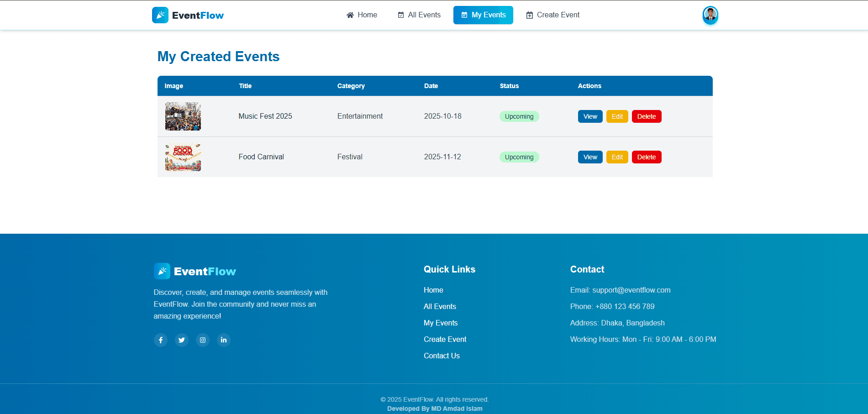Click the Status column header
This screenshot has width=868, height=414.
[509, 86]
